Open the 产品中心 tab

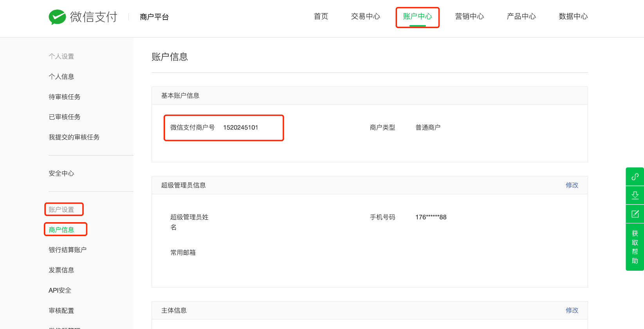click(x=521, y=16)
